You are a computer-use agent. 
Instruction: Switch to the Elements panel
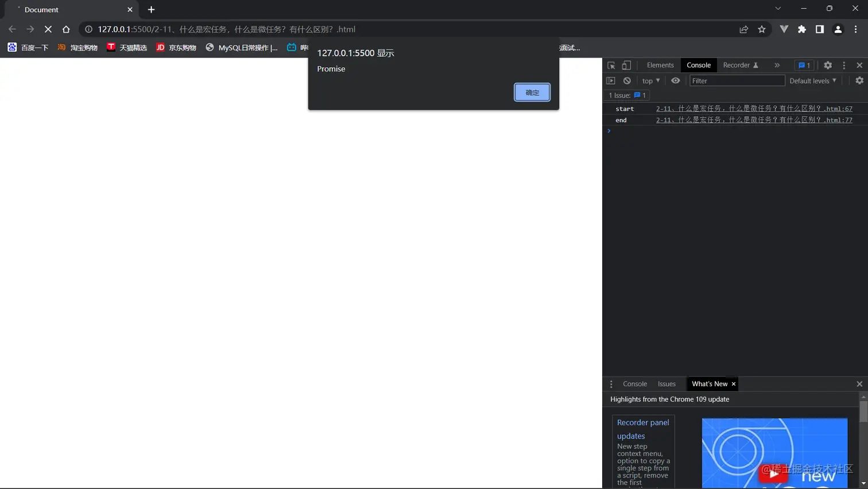click(x=660, y=66)
